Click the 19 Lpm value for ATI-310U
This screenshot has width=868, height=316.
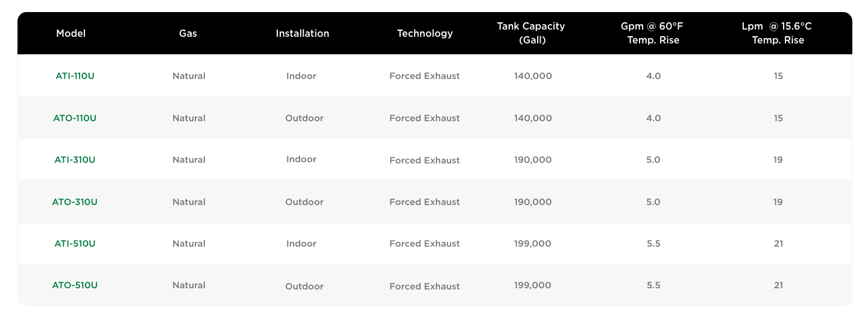tap(778, 160)
